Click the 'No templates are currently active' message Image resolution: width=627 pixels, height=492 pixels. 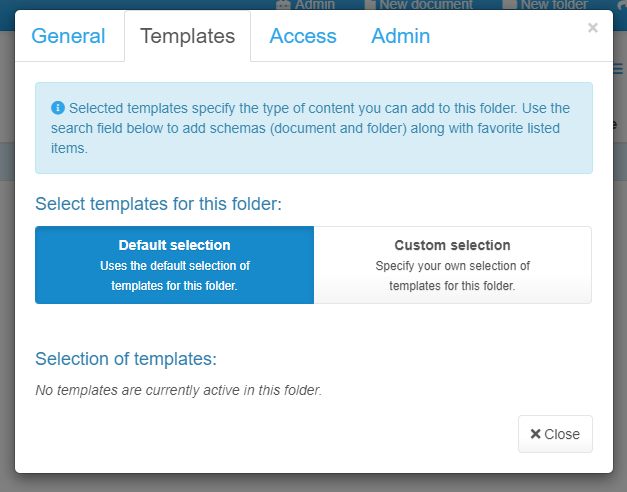point(178,390)
